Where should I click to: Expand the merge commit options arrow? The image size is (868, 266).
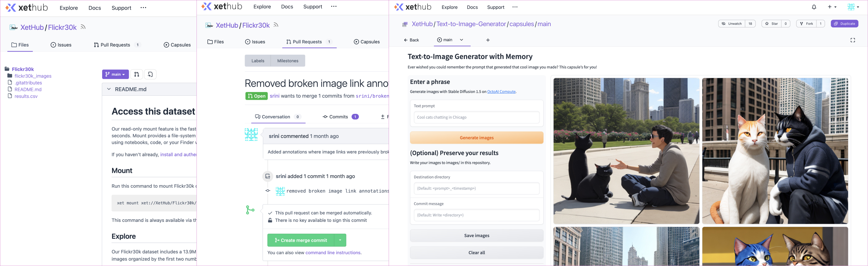coord(340,240)
